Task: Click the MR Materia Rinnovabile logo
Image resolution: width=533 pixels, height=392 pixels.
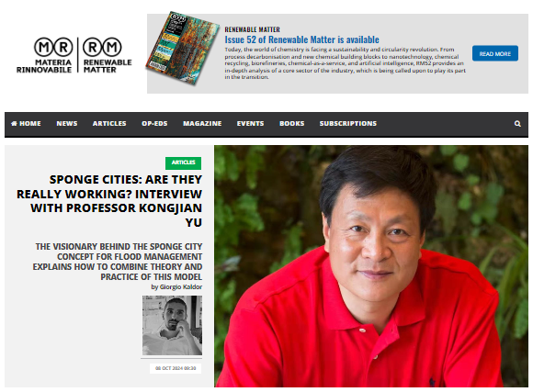Action: coord(44,55)
